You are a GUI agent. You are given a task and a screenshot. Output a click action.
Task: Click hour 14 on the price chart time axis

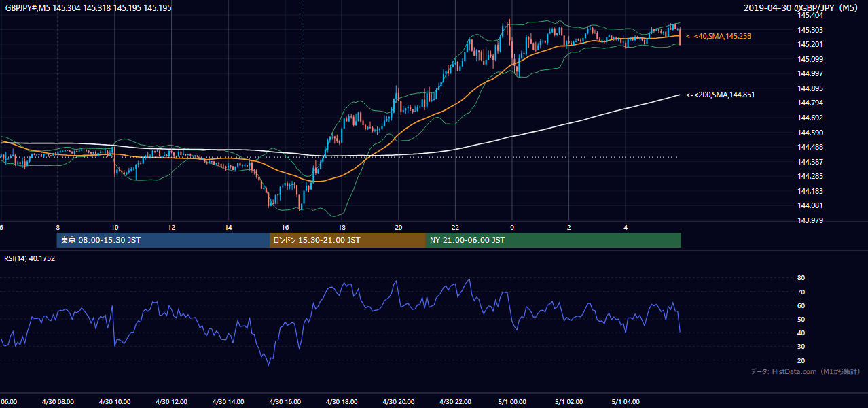click(x=228, y=228)
